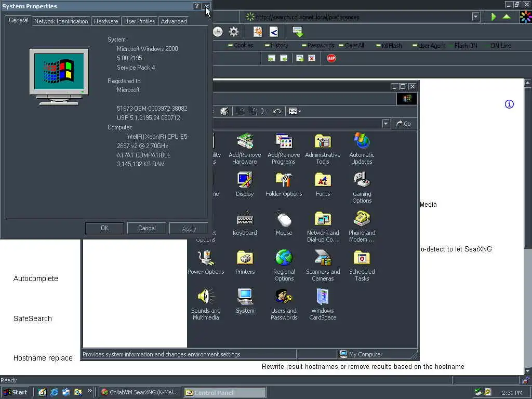Image resolution: width=532 pixels, height=399 pixels.
Task: Open Automatic Updates applet
Action: 362,149
